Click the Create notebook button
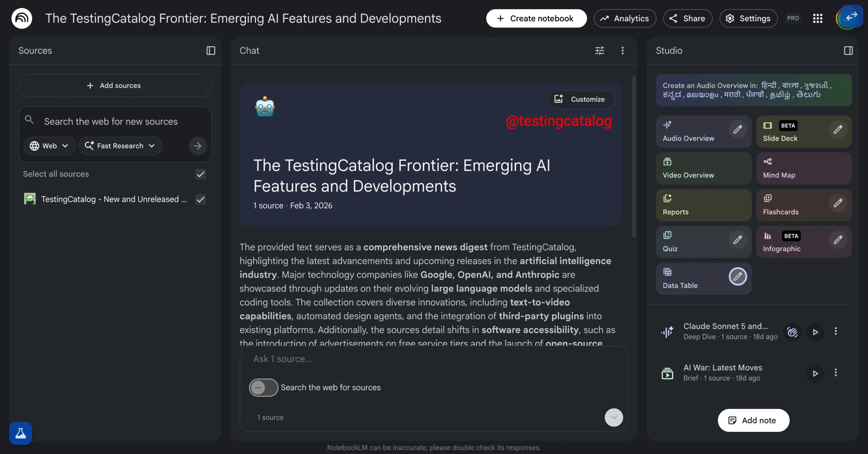 click(x=536, y=18)
